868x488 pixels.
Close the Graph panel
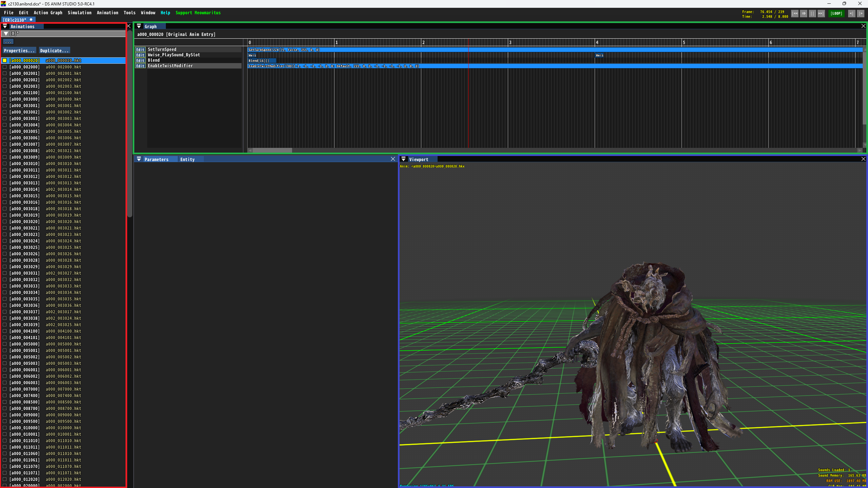(x=863, y=26)
